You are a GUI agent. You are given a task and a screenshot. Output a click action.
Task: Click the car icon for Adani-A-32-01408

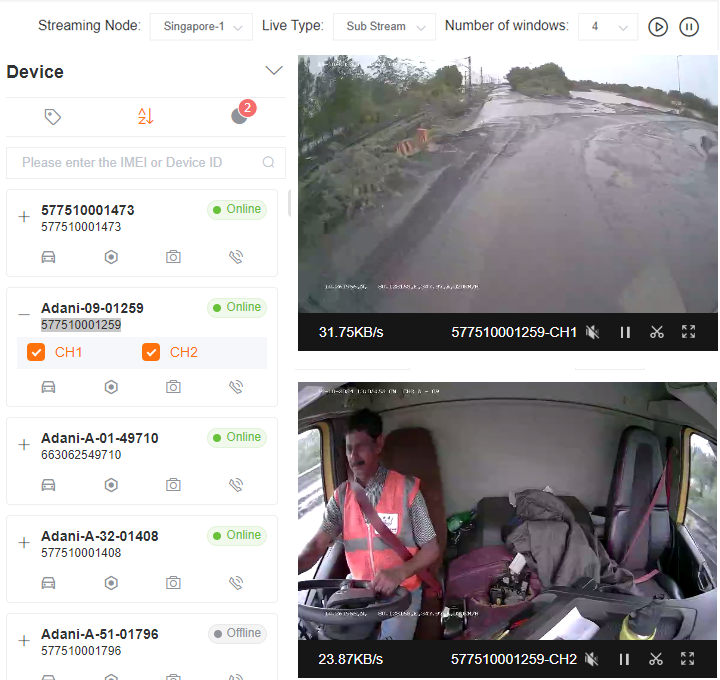49,583
